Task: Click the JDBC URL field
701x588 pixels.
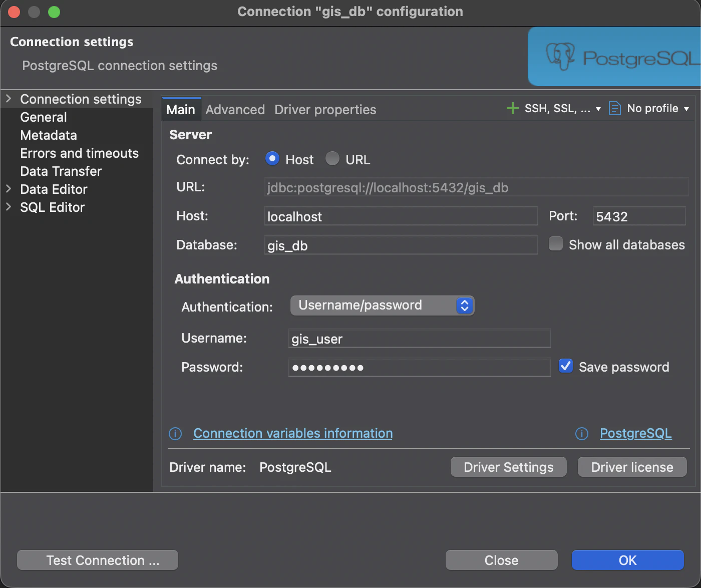Action: click(476, 187)
